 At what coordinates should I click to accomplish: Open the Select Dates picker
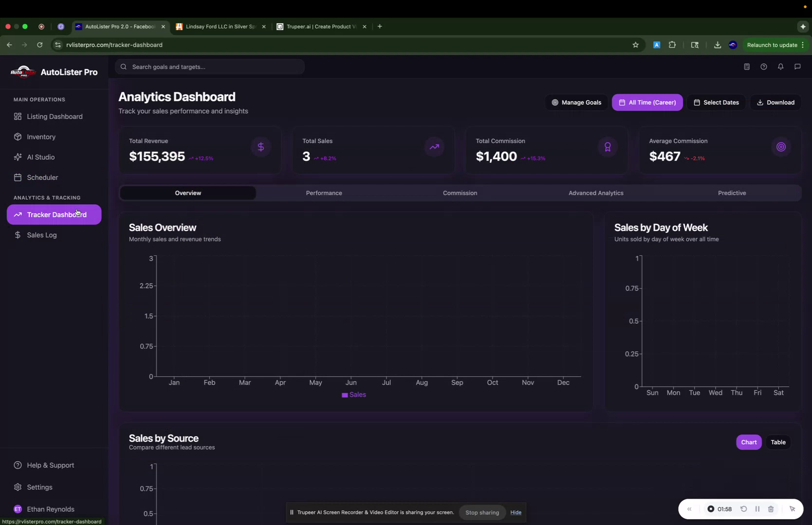(x=716, y=102)
